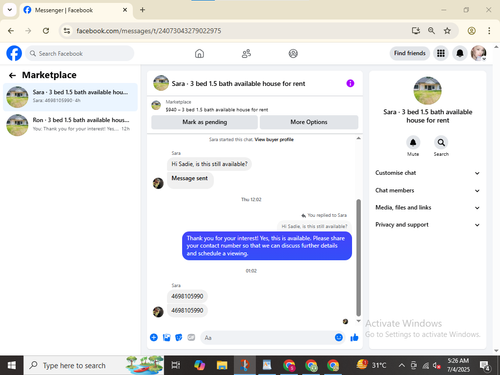Expand the Privacy and support section
The height and width of the screenshot is (375, 500).
[428, 225]
